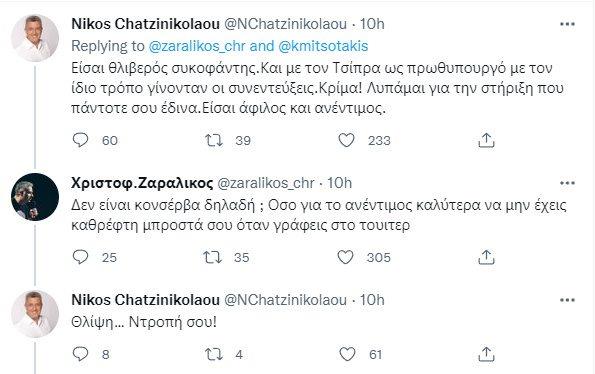Open more options for first tweet
The image size is (595, 374).
(x=567, y=24)
